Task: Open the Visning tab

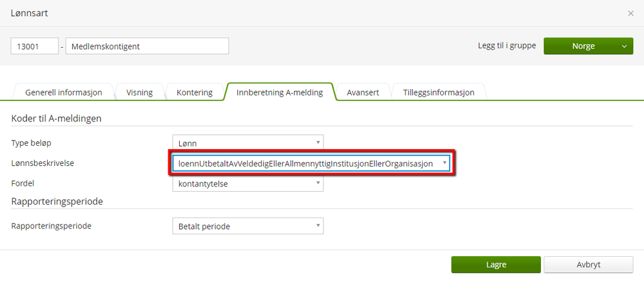Action: 139,92
